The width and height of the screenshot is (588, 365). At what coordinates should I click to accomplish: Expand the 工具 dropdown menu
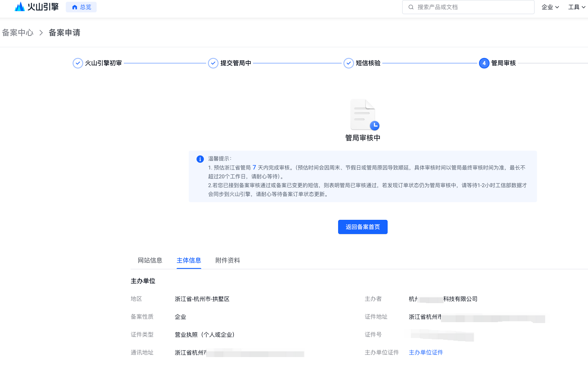pos(577,7)
